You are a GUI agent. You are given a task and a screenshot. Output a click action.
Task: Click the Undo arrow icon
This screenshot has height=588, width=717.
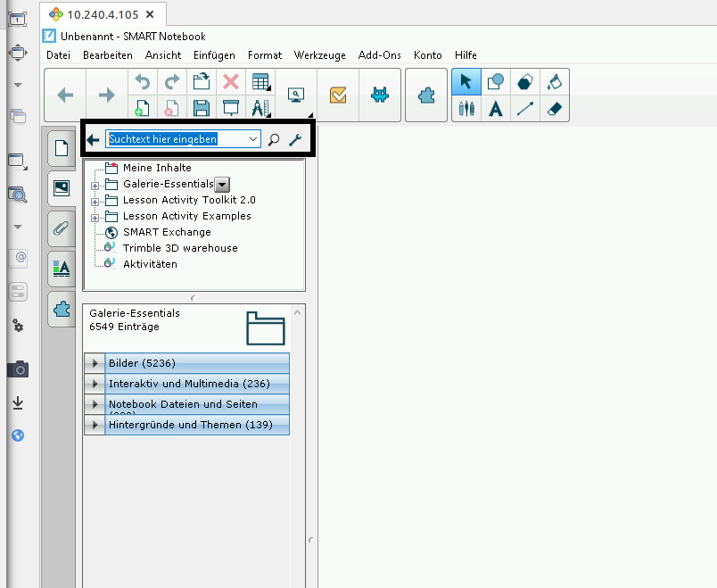click(x=143, y=82)
